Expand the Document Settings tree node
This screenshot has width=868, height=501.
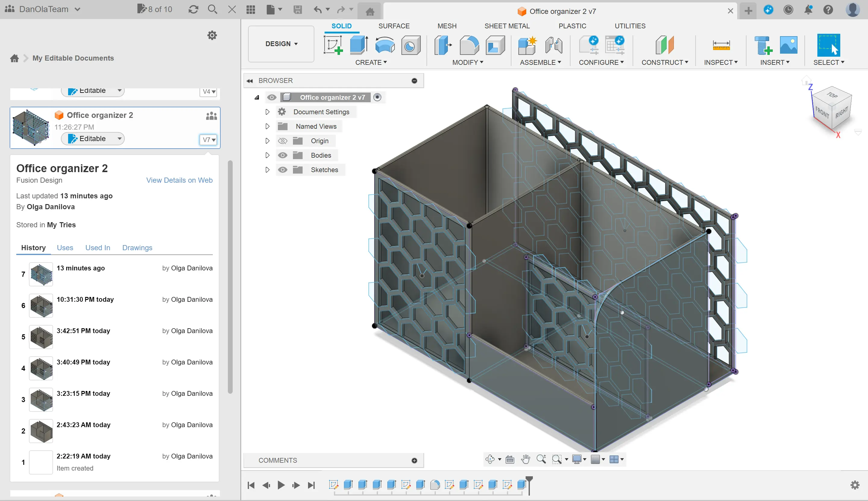tap(267, 112)
